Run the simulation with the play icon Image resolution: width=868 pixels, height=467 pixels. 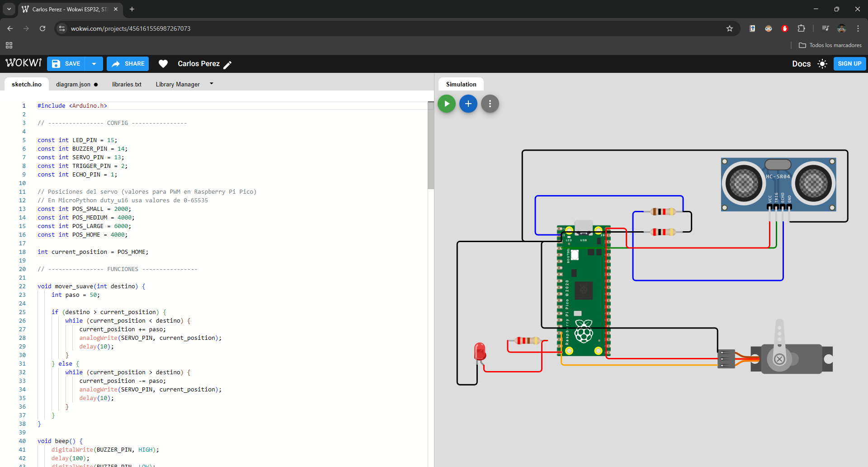[446, 104]
